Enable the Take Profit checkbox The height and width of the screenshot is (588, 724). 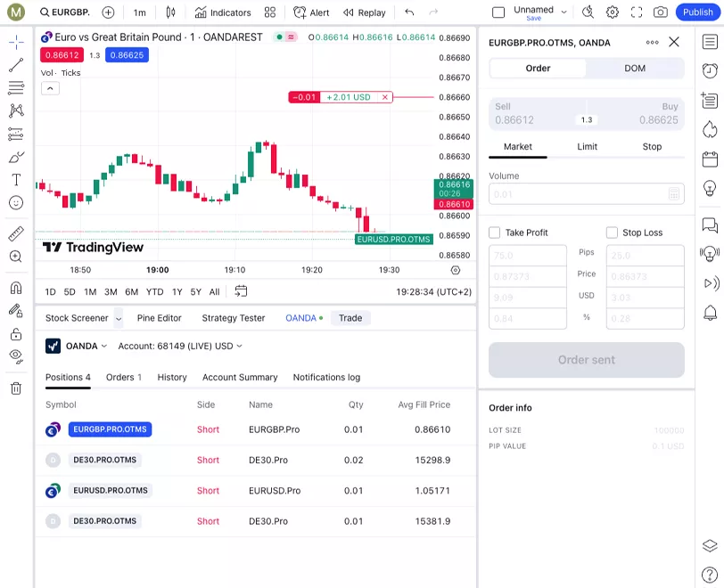coord(493,233)
